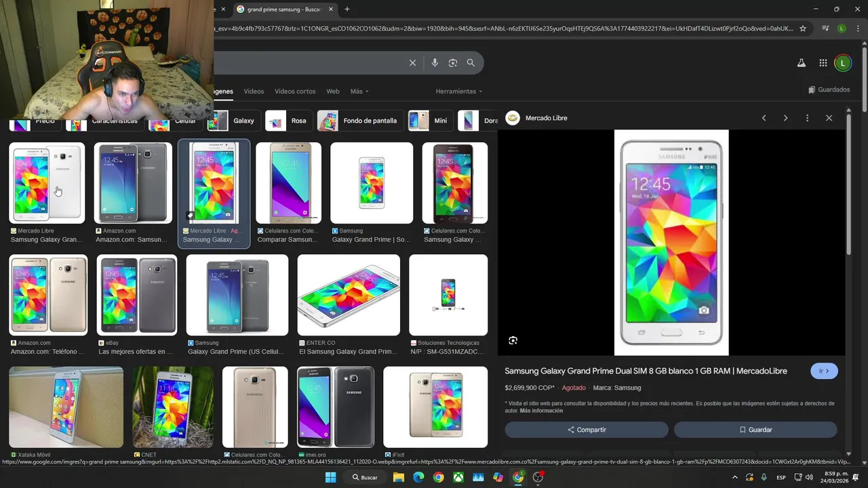This screenshot has height=488, width=868.
Task: Open the eBay Las mejores ofertas thumbnail
Action: tap(137, 295)
